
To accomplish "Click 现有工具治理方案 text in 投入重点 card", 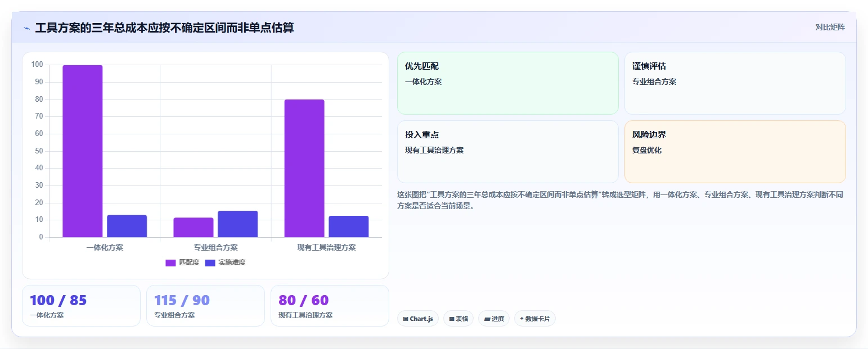I will coord(434,150).
